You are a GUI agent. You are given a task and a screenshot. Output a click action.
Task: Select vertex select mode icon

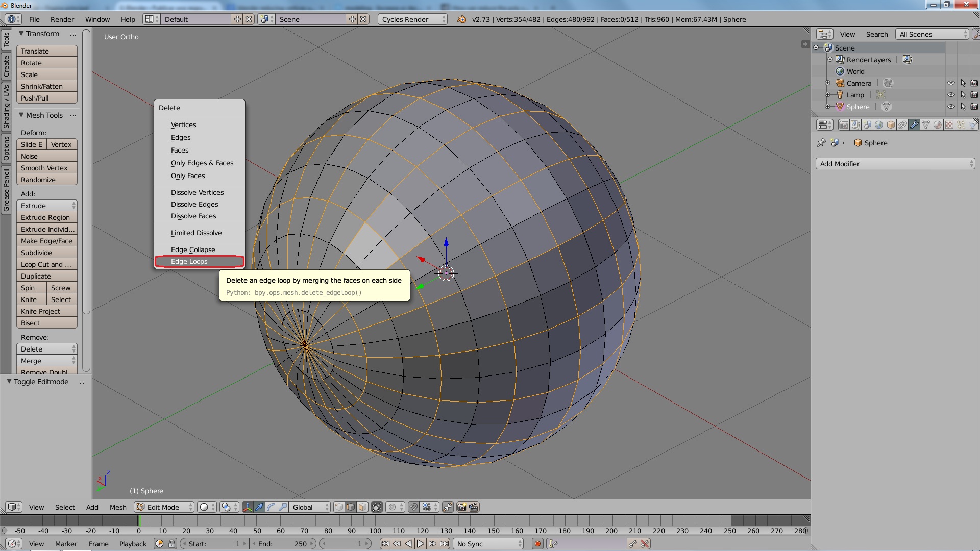339,507
